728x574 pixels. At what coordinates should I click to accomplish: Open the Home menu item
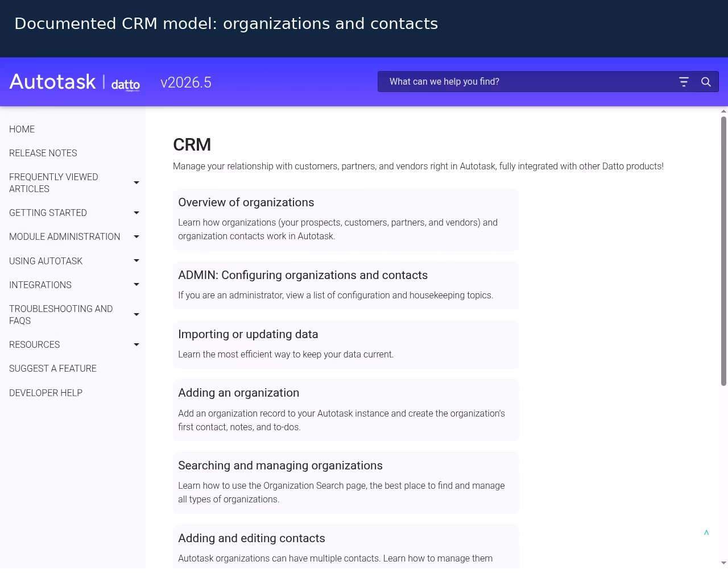(22, 130)
